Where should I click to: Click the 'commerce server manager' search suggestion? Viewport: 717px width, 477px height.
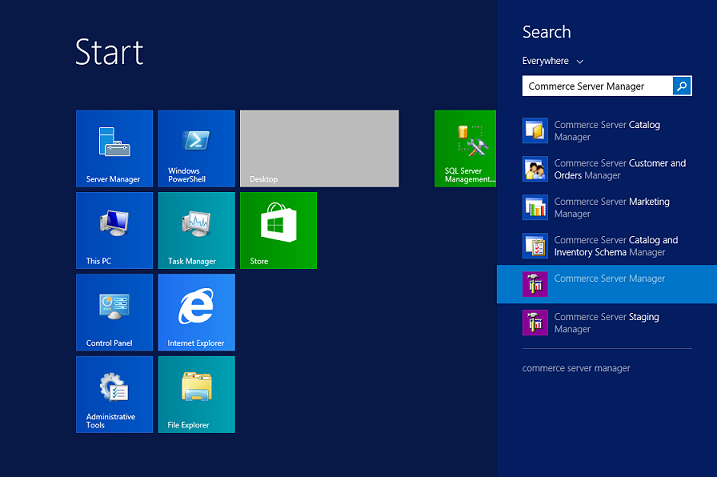(x=576, y=368)
